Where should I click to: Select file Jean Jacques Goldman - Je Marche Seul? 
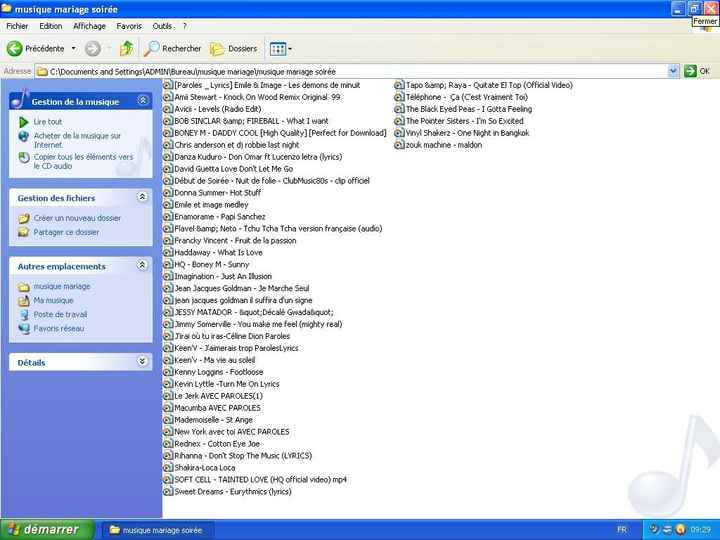(x=242, y=288)
